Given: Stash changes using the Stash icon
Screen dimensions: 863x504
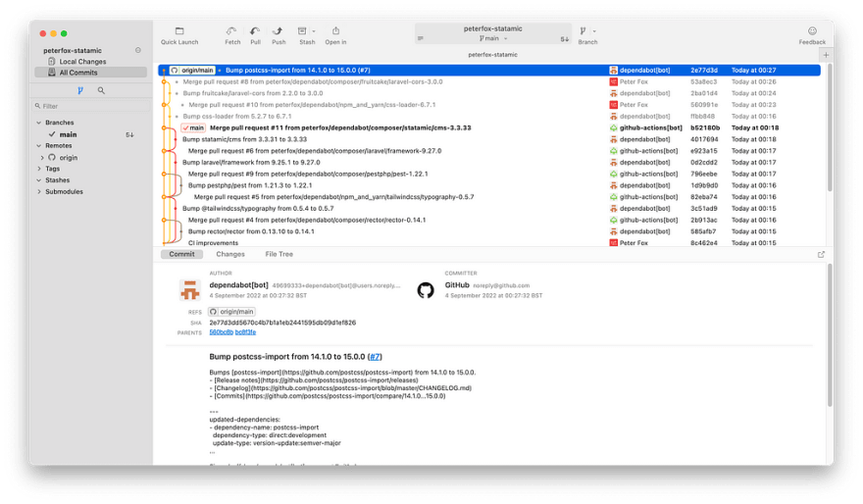Looking at the screenshot, I should (x=302, y=31).
